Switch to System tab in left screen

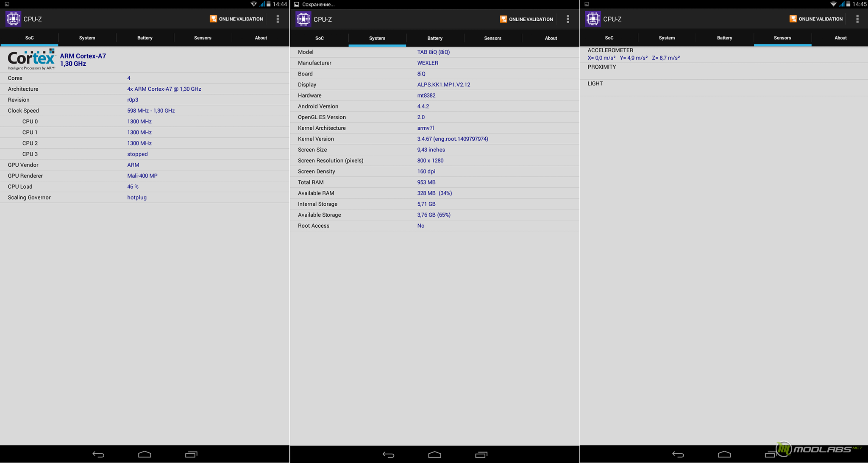click(x=87, y=38)
